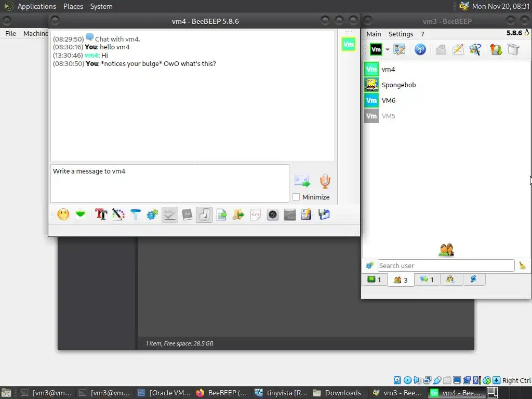Click the clock showing Mon Nov 20, 08:31

pos(501,6)
